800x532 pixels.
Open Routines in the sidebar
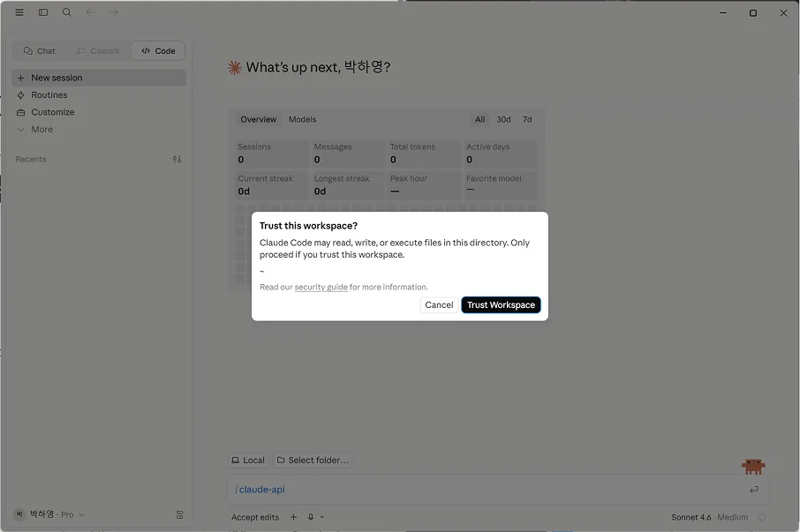[x=99, y=95]
